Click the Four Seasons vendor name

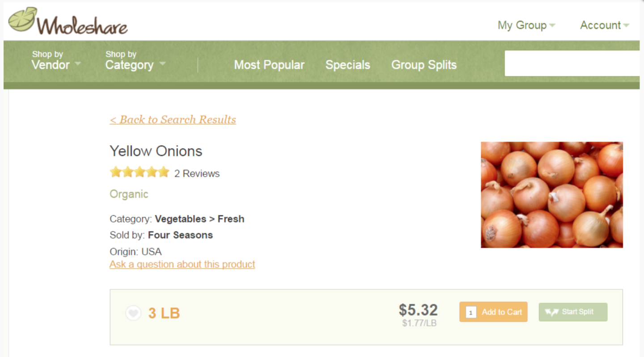click(180, 235)
